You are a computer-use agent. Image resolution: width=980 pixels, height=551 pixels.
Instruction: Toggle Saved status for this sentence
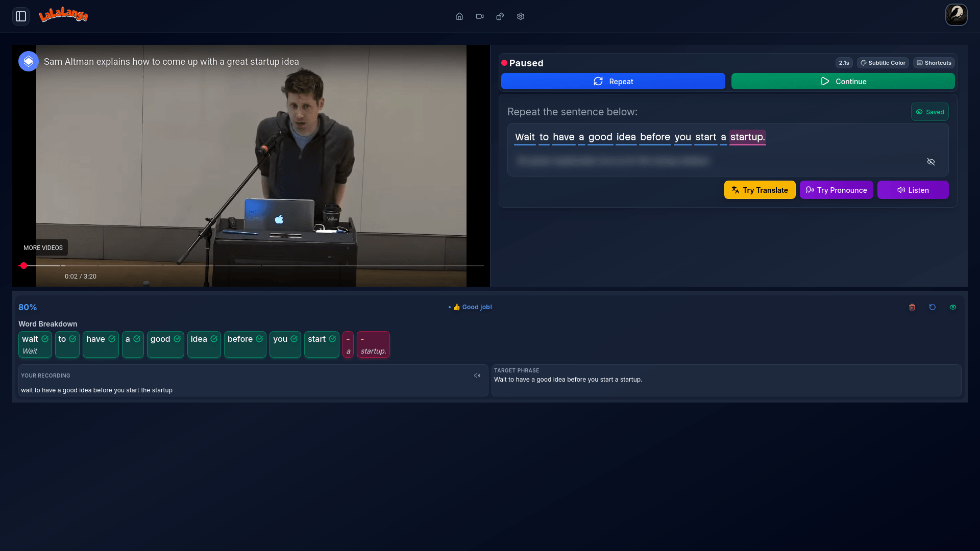930,112
